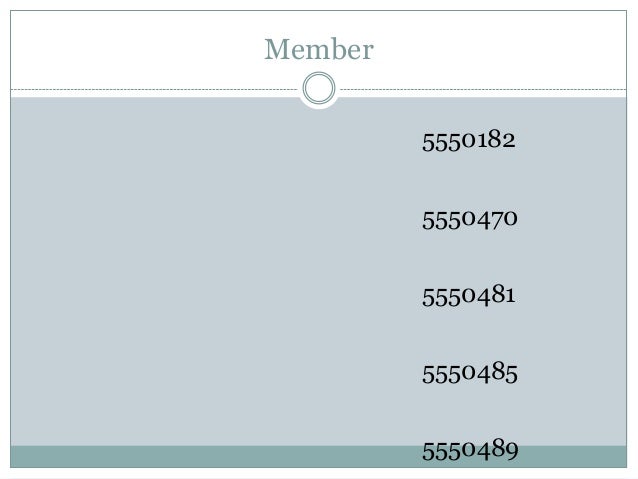638x479 pixels.
Task: Select the number 5550489
Action: pos(469,452)
